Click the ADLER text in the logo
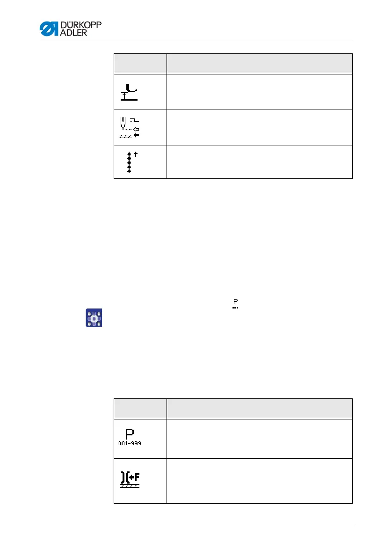This screenshot has width=392, height=558. pos(73,32)
